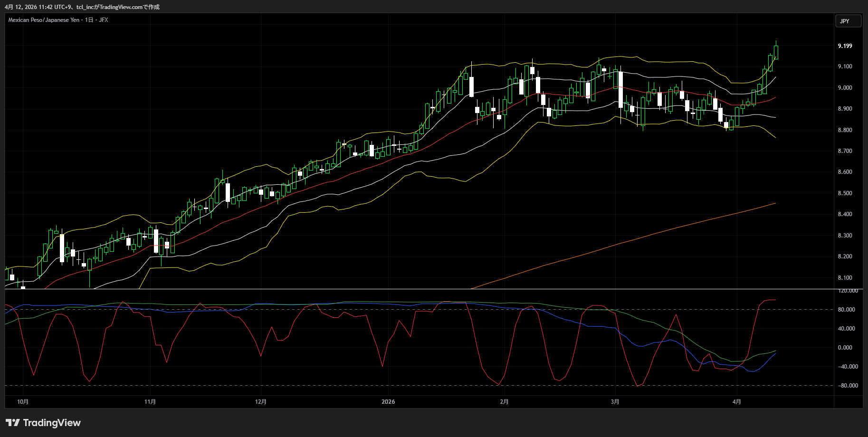868x437 pixels.
Task: Click the 10月 label on the time axis
Action: point(23,402)
